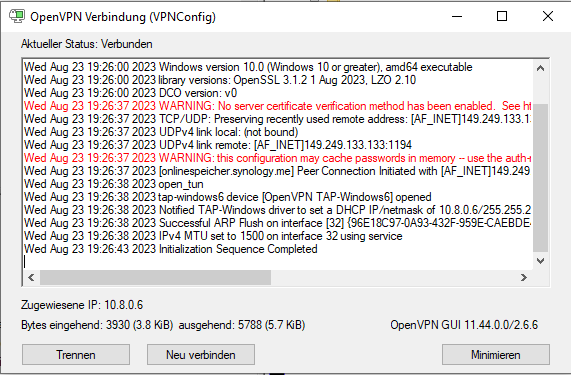Click empty horizontal scrollbar track right of thumb

[393, 277]
